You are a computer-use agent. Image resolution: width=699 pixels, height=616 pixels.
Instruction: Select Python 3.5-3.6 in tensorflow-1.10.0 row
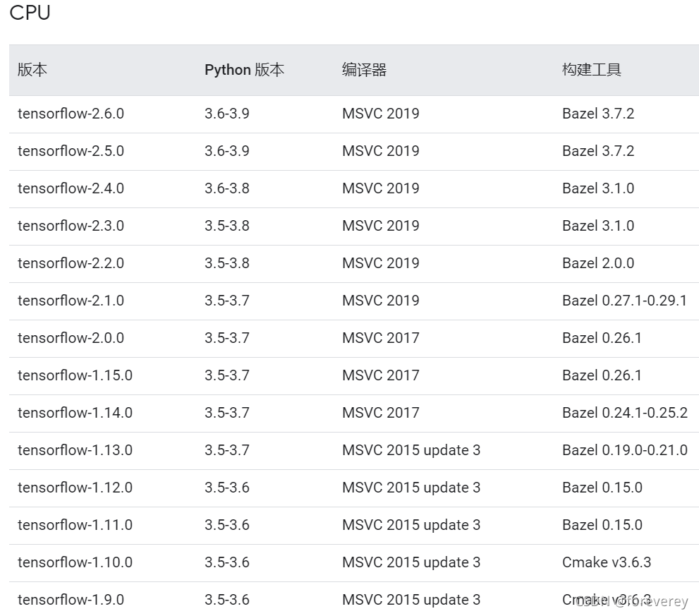227,563
